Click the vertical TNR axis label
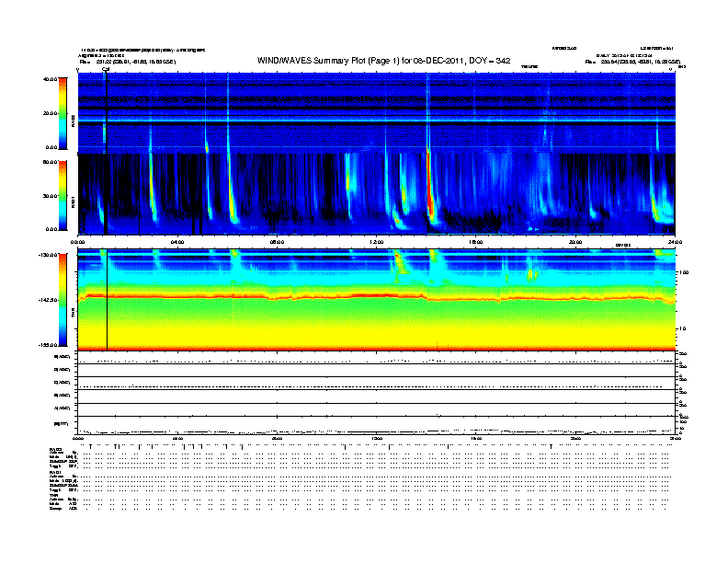This screenshot has height=563, width=728. 73,315
